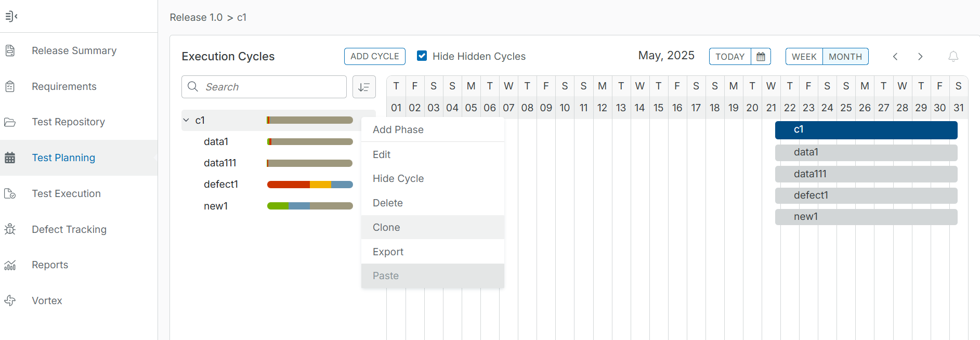Viewport: 980px width, 340px height.
Task: Switch timeline to MONTH view
Action: click(845, 57)
